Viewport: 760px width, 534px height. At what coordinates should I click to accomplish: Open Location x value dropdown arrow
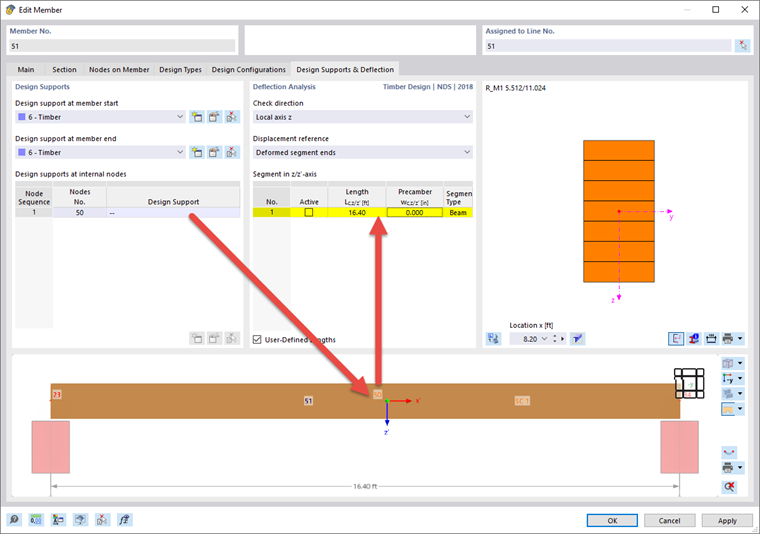click(x=544, y=339)
